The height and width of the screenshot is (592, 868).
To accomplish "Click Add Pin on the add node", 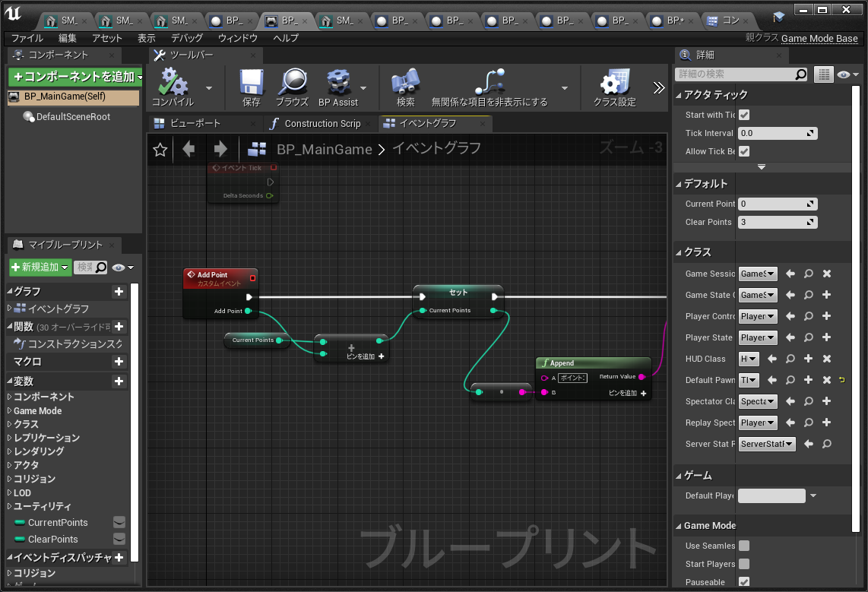I will (x=365, y=356).
